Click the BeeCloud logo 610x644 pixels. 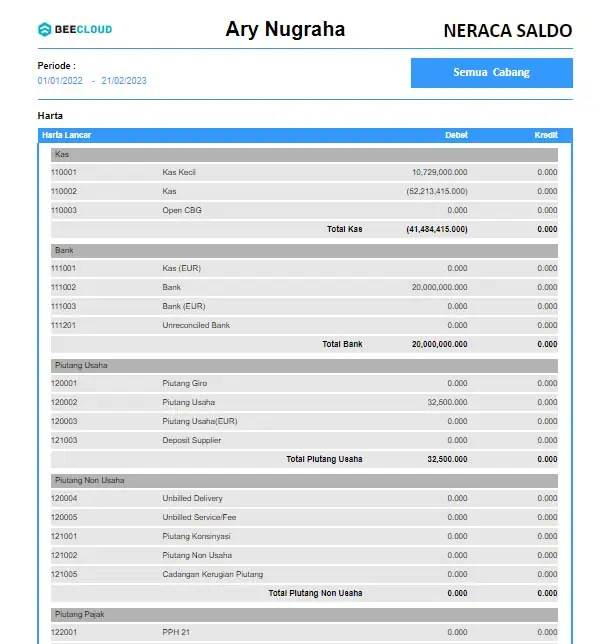point(75,29)
